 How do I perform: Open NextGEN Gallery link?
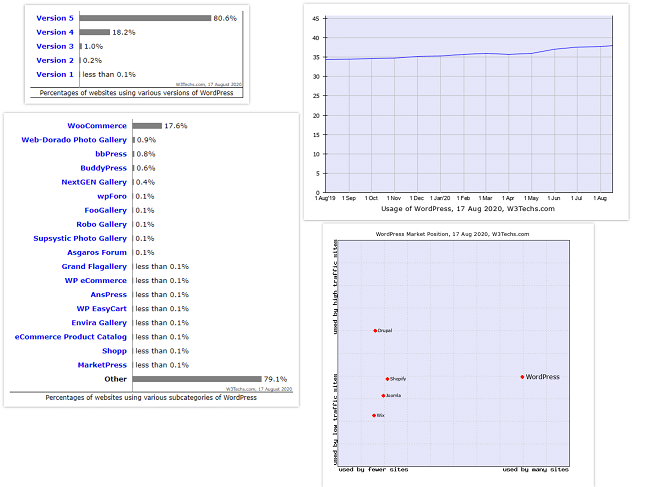(94, 182)
